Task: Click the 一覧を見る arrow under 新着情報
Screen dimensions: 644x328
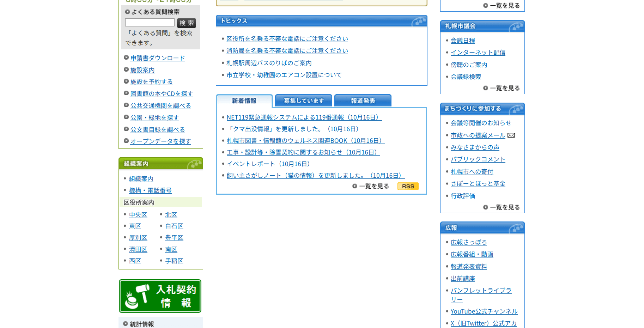Action: [x=355, y=186]
